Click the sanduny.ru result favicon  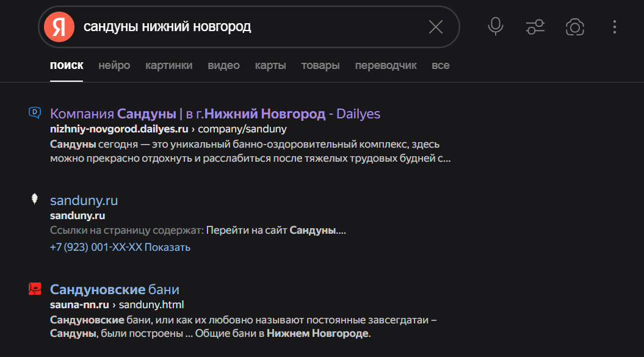35,199
